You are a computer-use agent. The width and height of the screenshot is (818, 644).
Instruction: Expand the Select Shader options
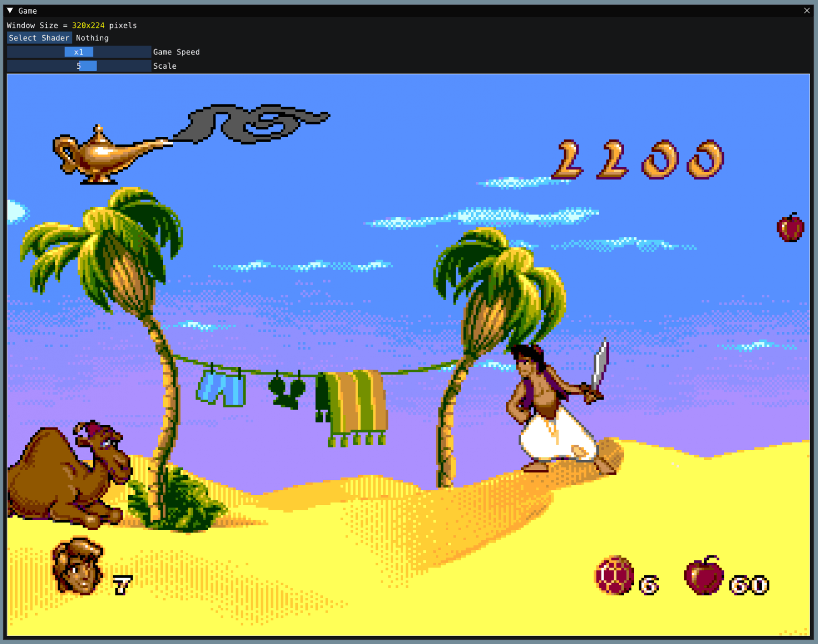[x=39, y=37]
